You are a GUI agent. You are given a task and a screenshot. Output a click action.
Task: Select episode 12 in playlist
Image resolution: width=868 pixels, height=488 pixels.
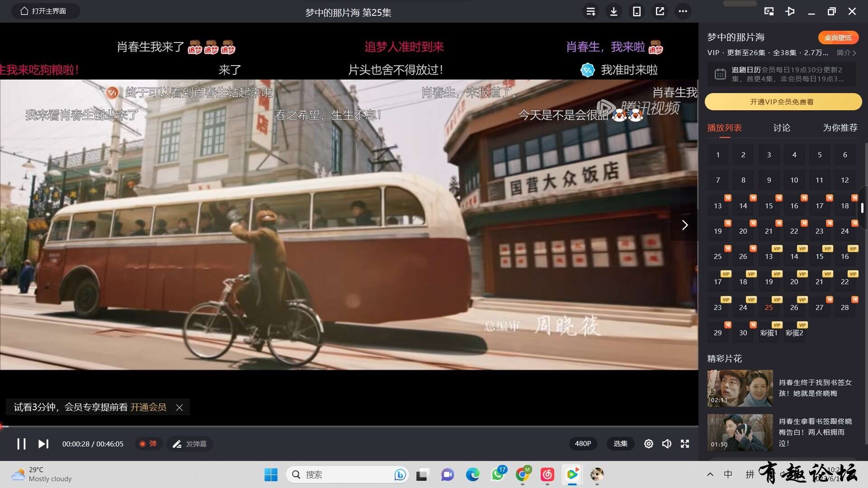pyautogui.click(x=845, y=180)
